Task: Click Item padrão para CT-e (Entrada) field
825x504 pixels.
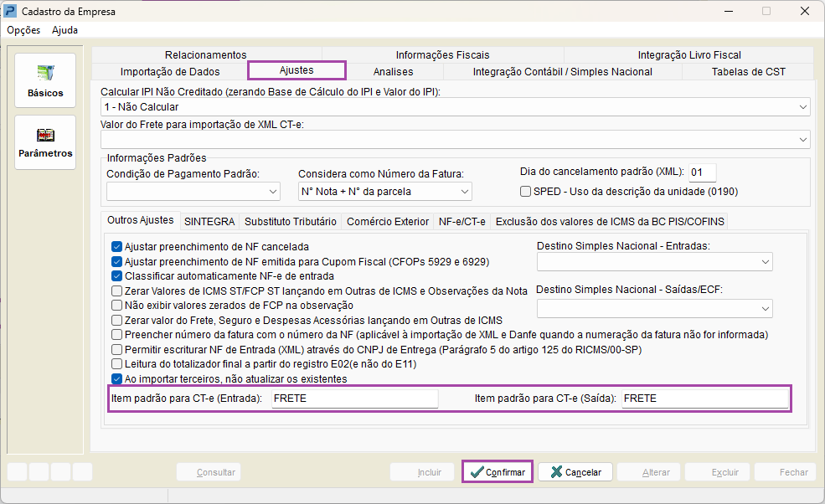Action: 353,399
